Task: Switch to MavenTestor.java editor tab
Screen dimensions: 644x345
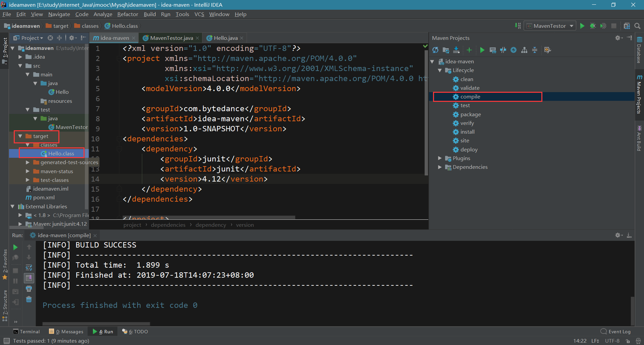Action: point(171,38)
